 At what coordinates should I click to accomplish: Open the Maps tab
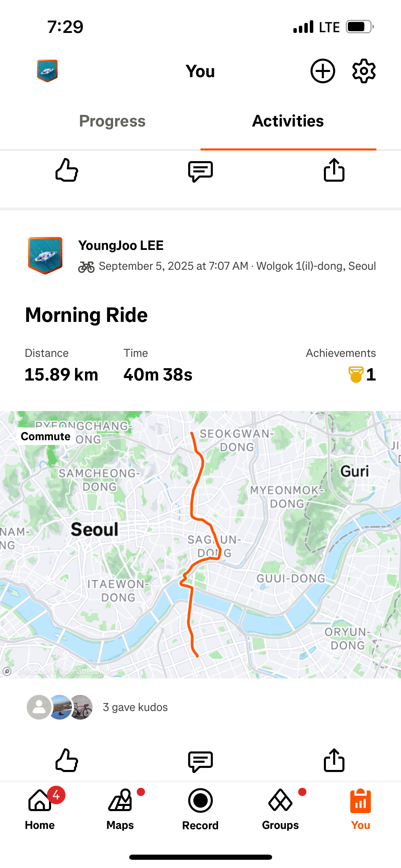click(120, 809)
